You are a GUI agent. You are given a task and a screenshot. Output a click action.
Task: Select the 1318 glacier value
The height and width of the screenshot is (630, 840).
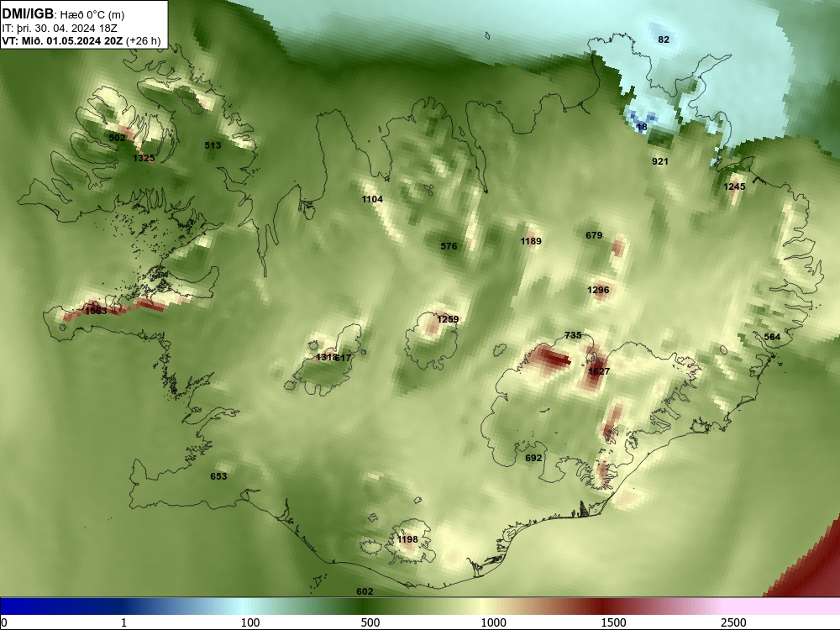(326, 357)
